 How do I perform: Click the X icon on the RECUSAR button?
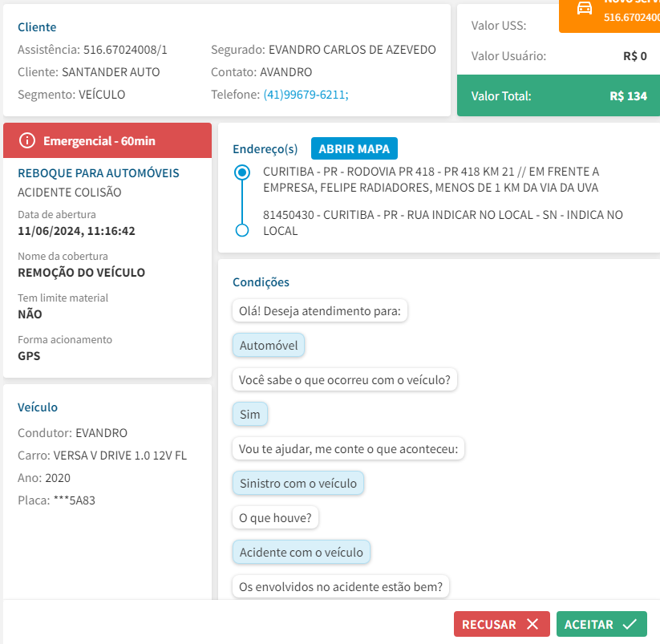coord(532,624)
